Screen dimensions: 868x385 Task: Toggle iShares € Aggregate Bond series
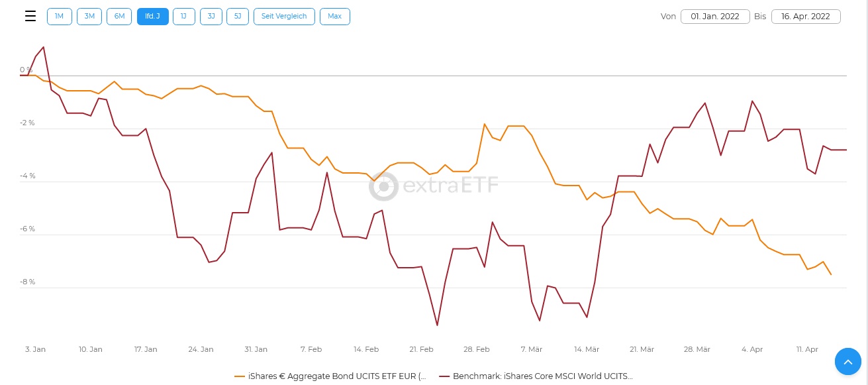336,376
